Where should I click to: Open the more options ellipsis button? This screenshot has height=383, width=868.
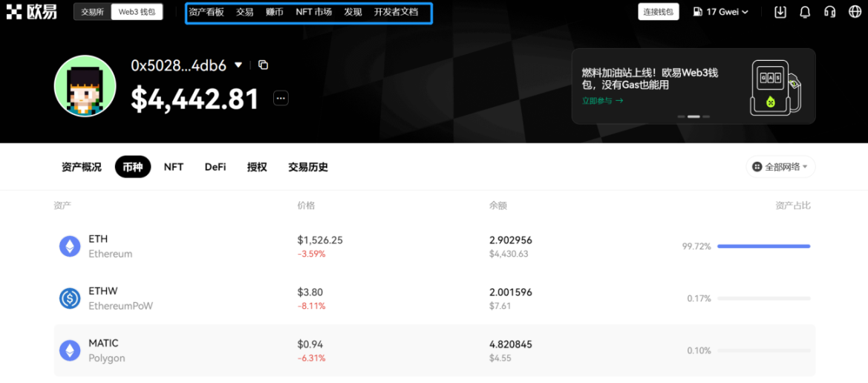(281, 99)
